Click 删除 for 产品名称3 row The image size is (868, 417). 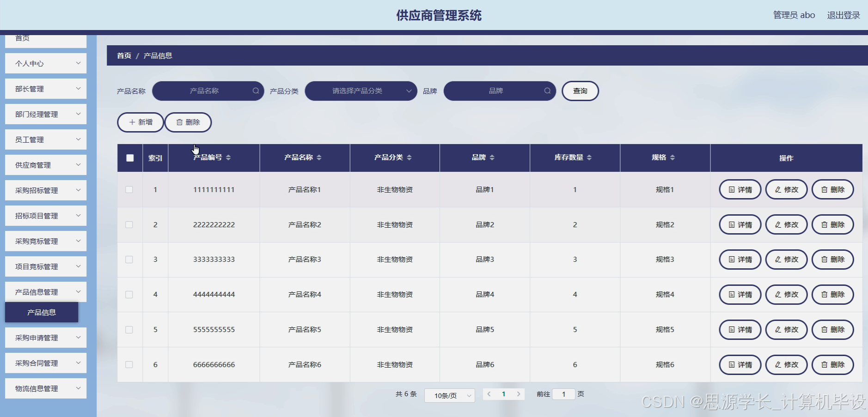click(x=832, y=260)
